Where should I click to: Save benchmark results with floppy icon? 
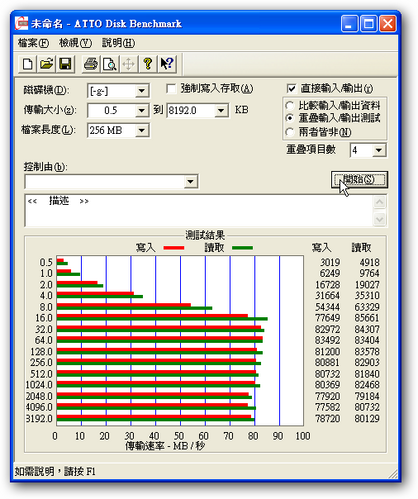click(65, 64)
